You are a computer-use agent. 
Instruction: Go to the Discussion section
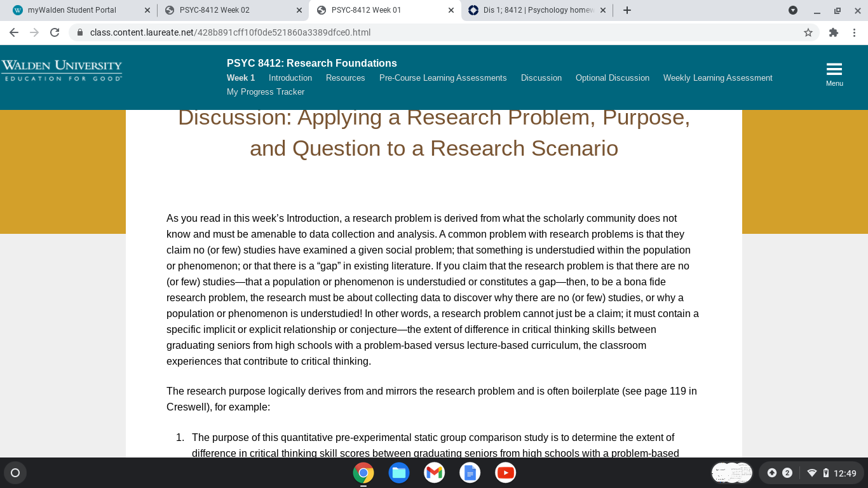point(541,78)
